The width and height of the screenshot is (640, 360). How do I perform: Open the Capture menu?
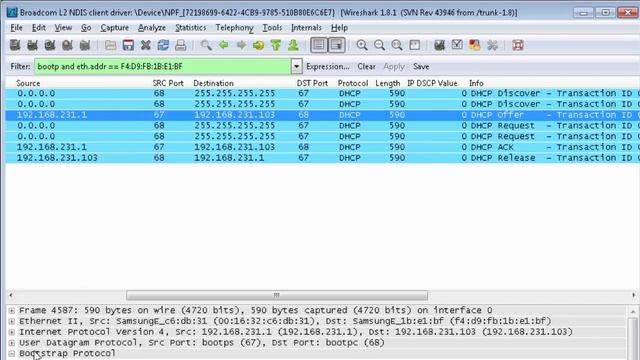tap(115, 28)
